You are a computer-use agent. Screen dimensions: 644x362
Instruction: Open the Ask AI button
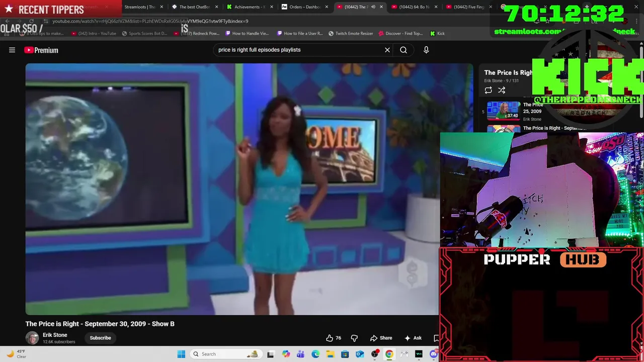(x=413, y=338)
